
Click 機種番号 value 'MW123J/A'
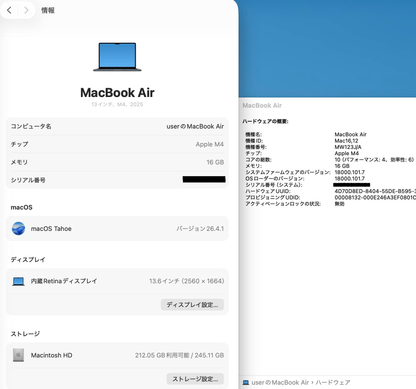(x=348, y=147)
